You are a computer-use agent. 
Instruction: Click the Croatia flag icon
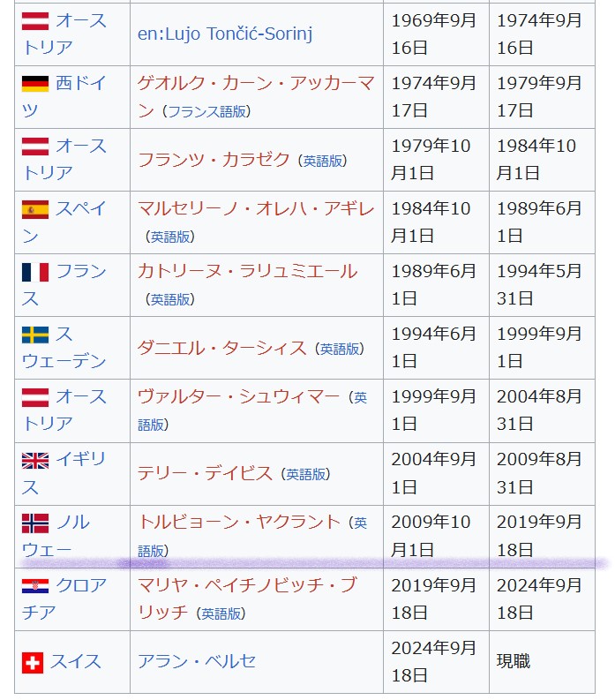[x=35, y=586]
